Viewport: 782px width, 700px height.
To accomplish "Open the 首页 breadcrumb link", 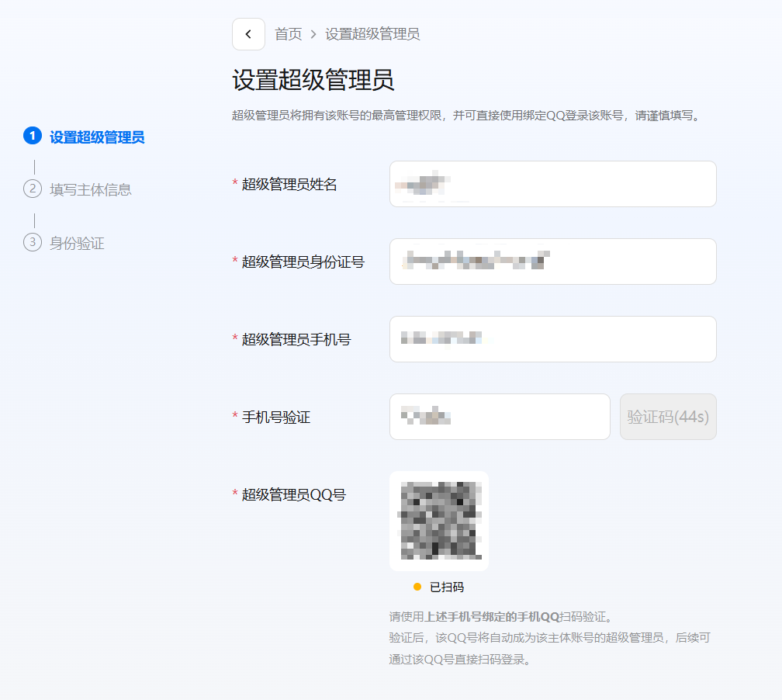I will click(289, 34).
